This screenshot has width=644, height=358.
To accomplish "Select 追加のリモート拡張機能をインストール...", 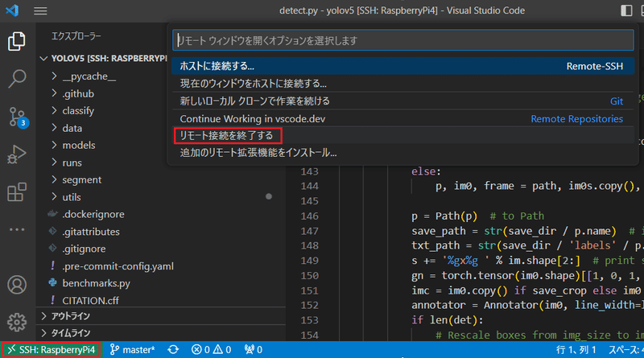I will [403, 153].
